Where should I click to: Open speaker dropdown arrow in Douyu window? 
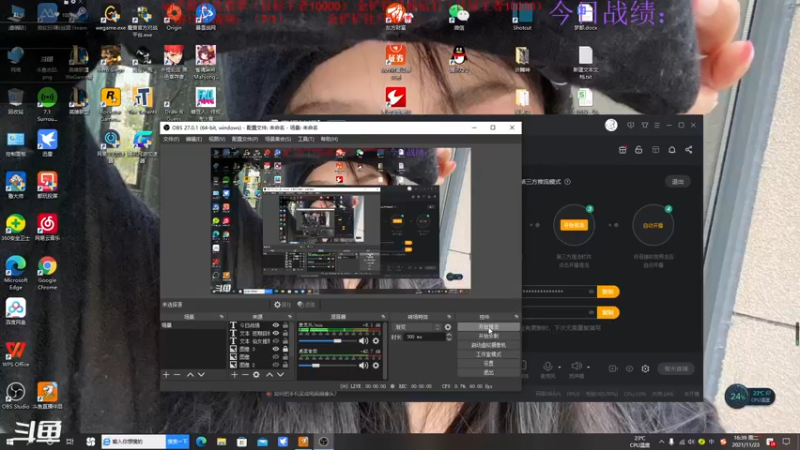click(x=588, y=367)
